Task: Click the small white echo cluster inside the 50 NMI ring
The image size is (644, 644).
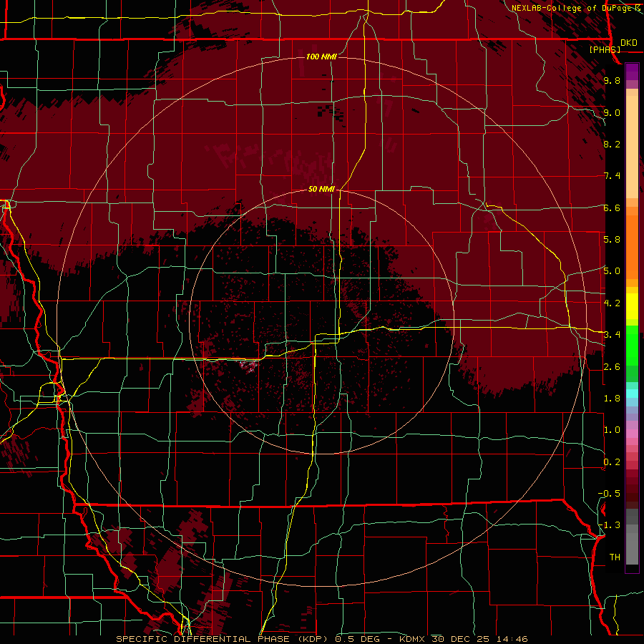Action: click(248, 365)
